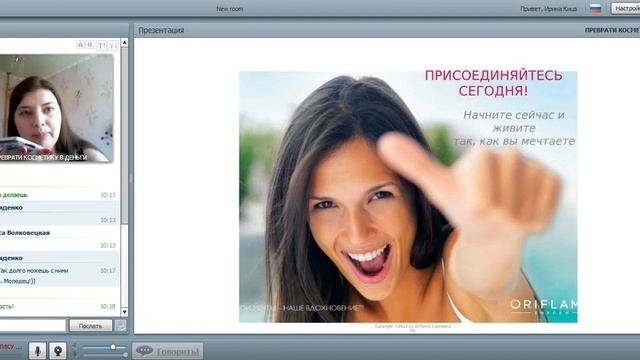Click the icon next to Послать
The height and width of the screenshot is (360, 640).
click(120, 326)
